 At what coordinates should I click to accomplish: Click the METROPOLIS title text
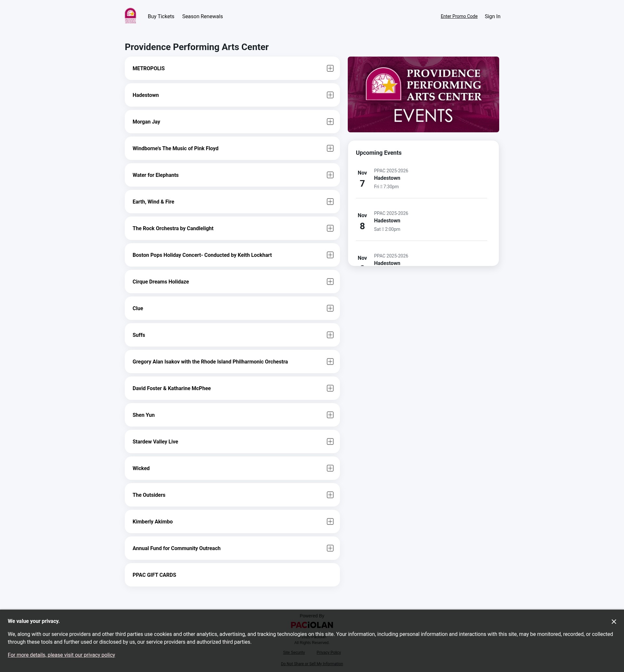(x=149, y=68)
